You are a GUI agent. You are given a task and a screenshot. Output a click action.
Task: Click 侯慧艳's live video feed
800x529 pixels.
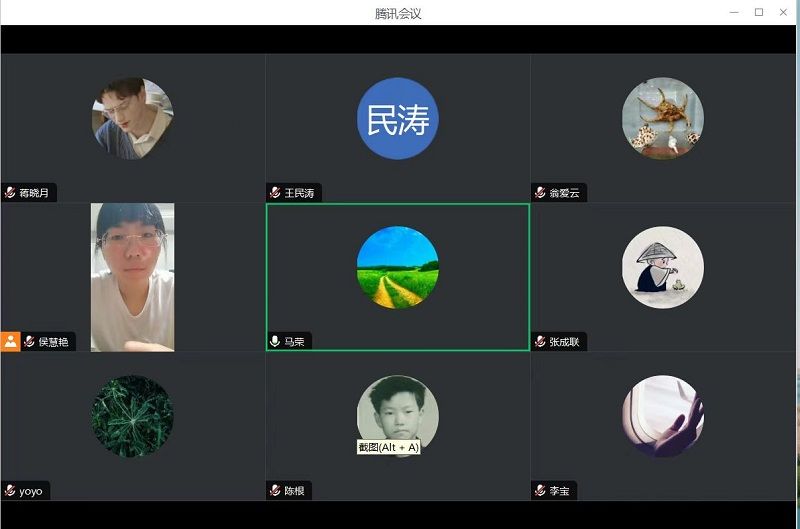132,277
